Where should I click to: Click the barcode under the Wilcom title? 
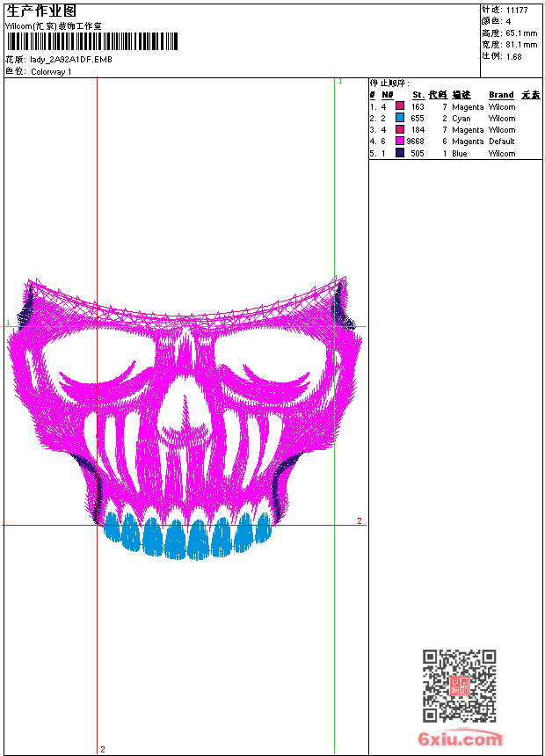(x=91, y=41)
